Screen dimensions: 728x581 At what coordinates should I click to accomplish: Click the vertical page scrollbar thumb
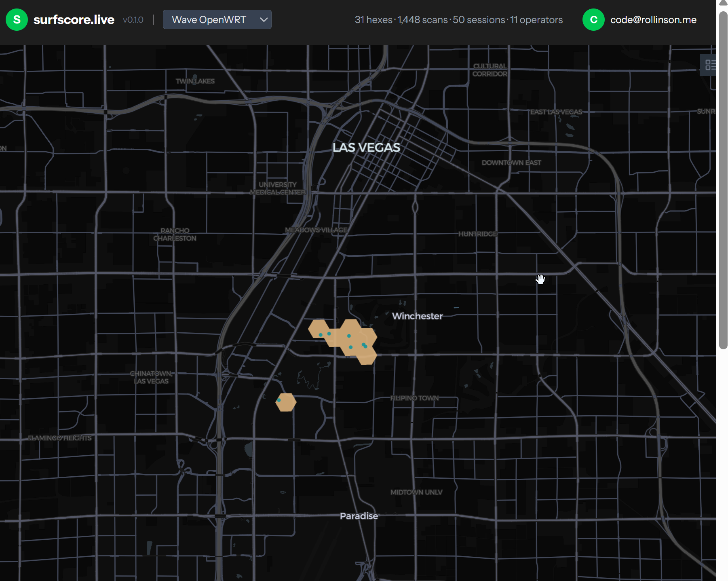[723, 180]
